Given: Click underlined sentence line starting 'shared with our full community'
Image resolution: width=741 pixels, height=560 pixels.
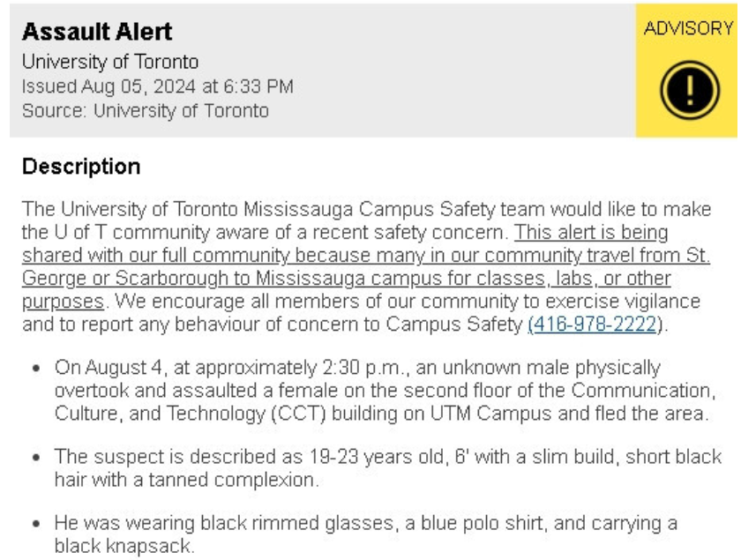Looking at the screenshot, I should 366,256.
